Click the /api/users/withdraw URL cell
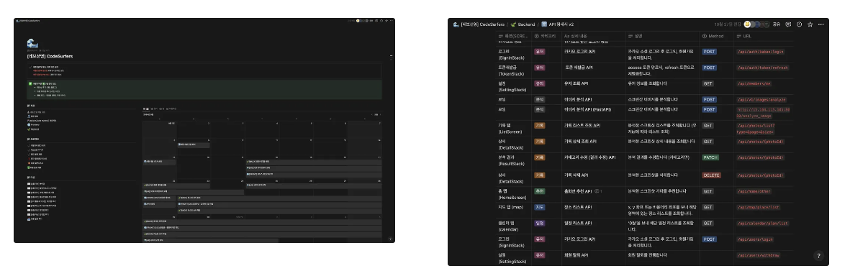 click(x=759, y=254)
